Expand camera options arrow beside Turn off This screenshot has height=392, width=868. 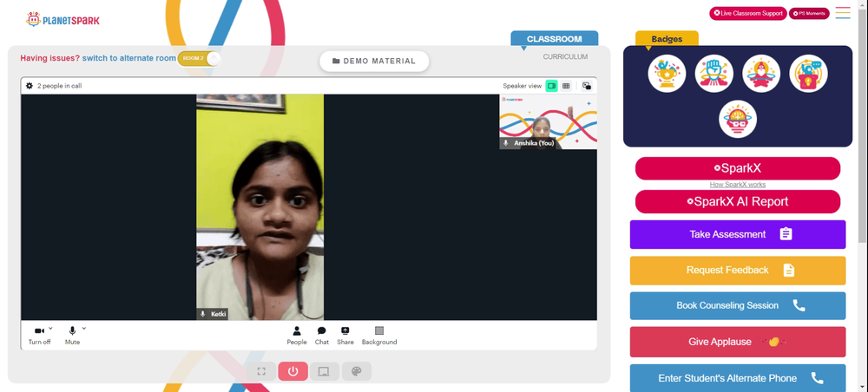tap(50, 328)
